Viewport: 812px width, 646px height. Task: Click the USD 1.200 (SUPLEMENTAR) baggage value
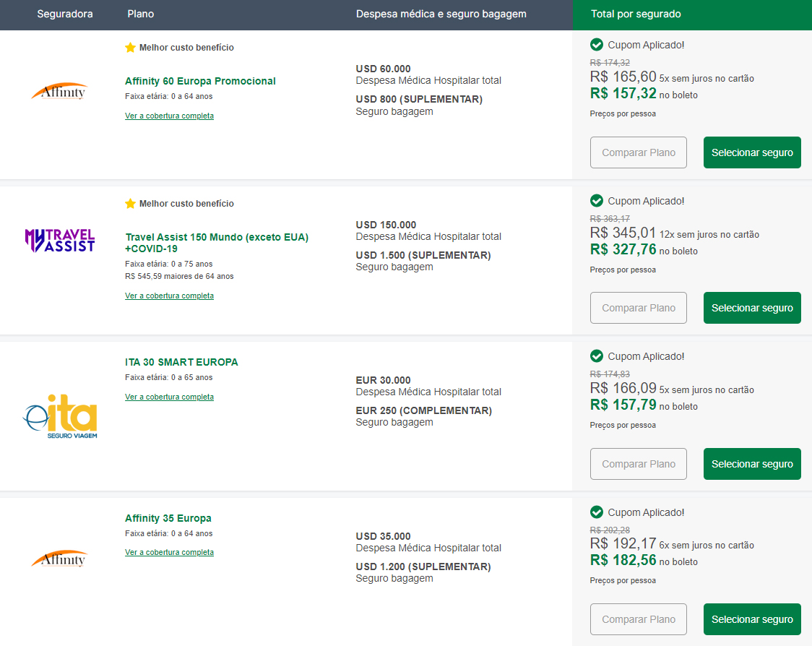point(423,567)
